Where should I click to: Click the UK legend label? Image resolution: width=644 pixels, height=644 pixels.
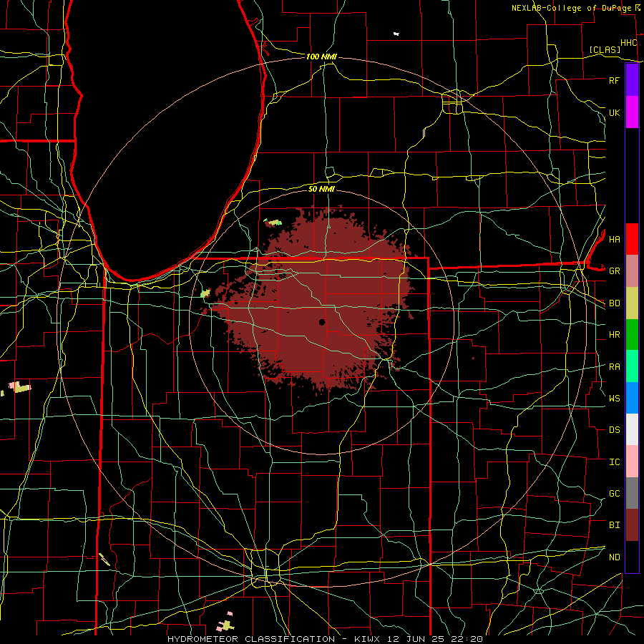(x=614, y=112)
